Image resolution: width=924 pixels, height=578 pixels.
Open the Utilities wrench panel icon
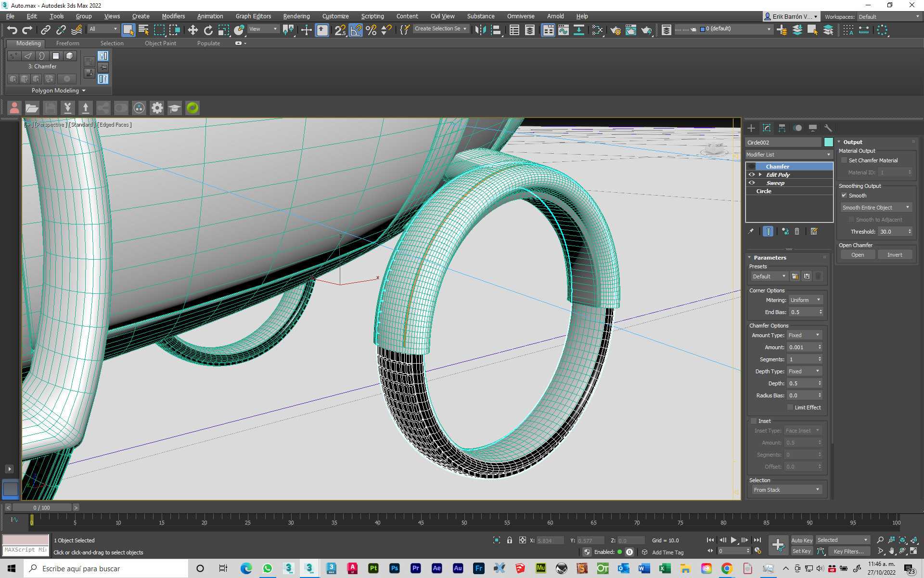(x=828, y=128)
